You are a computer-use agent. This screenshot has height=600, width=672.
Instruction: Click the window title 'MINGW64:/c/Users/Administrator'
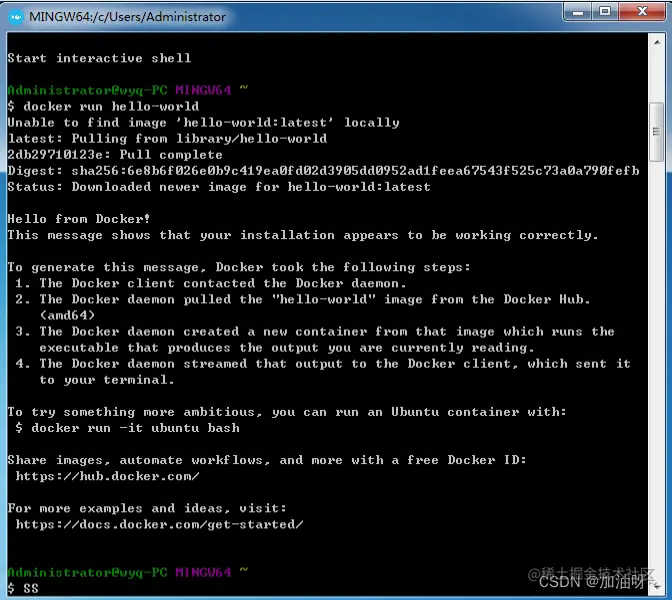[127, 17]
